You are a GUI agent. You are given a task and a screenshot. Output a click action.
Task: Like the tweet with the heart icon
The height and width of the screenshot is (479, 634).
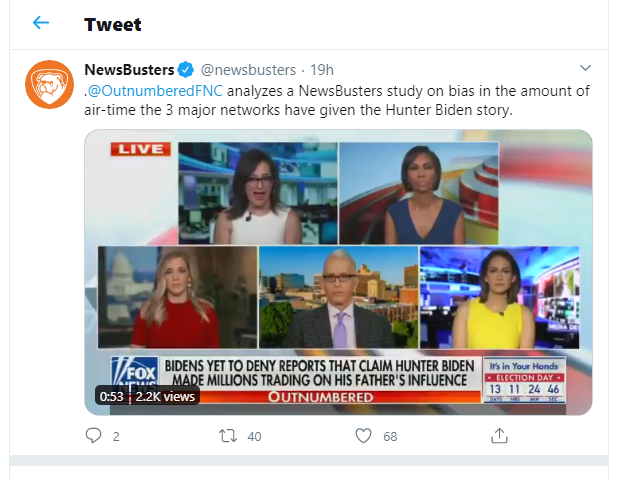pyautogui.click(x=363, y=436)
